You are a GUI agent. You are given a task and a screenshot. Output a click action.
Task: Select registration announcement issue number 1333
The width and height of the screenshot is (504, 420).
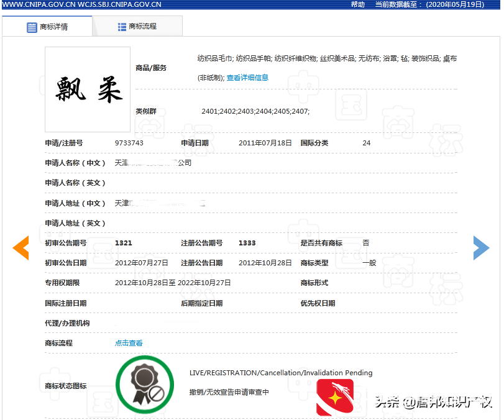point(247,243)
